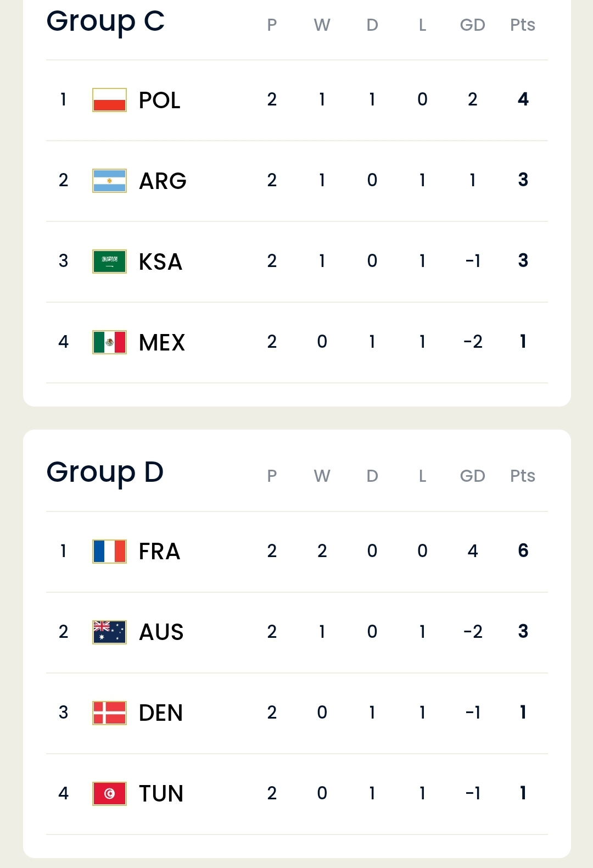Tap the Argentina flag icon
Screen dimensions: 593x868
tap(109, 181)
